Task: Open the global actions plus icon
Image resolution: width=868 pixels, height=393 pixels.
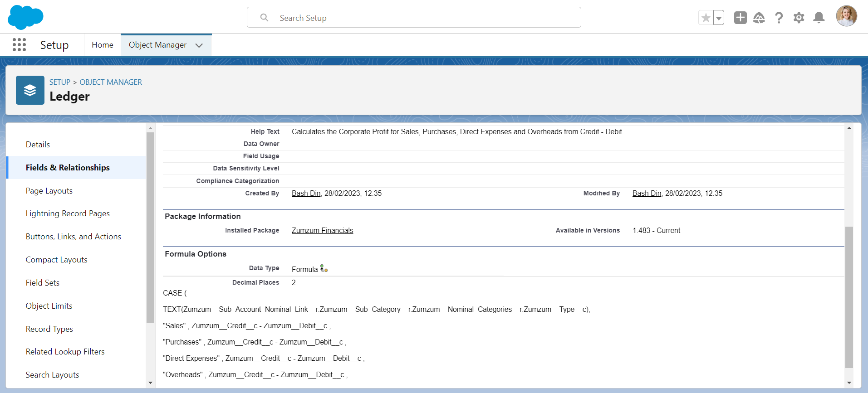Action: point(740,18)
